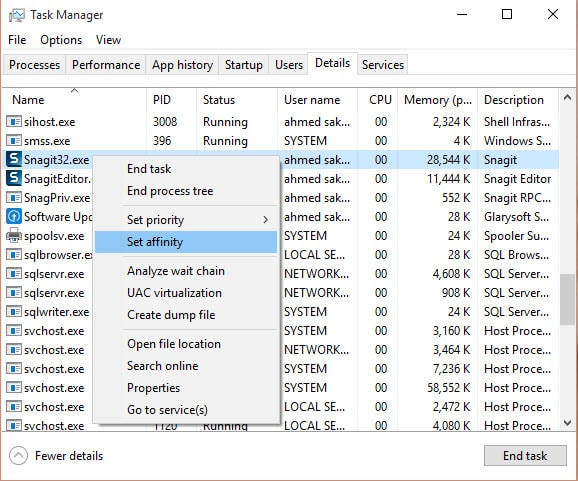Click PID 3008 cell

(x=165, y=122)
